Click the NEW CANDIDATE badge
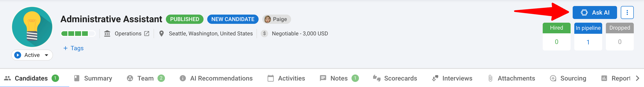 click(x=233, y=19)
